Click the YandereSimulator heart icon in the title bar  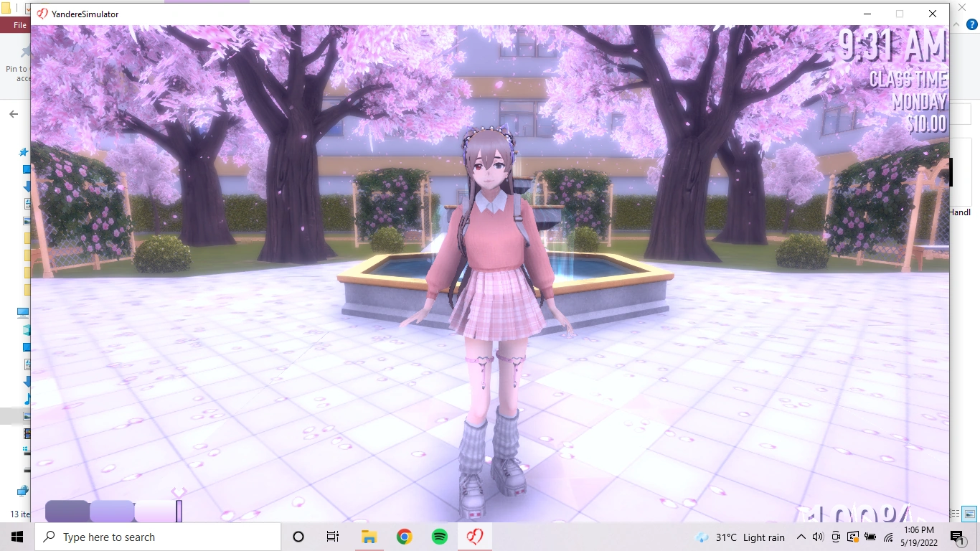(x=42, y=13)
